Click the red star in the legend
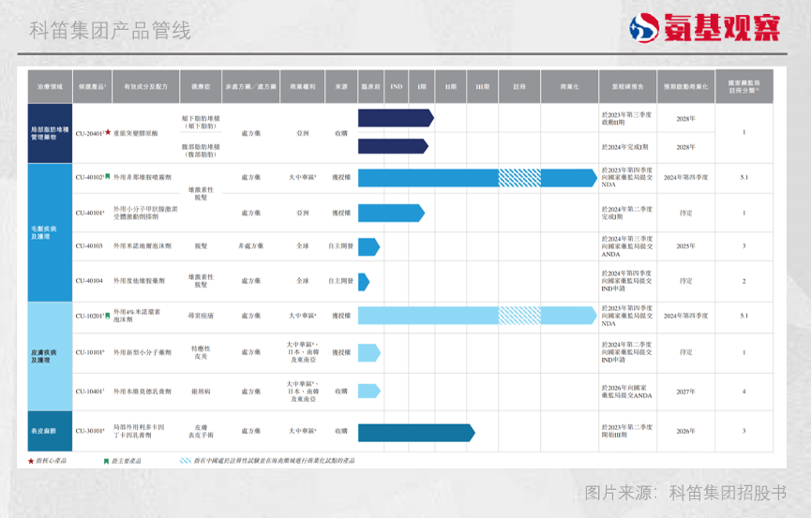 pyautogui.click(x=31, y=461)
